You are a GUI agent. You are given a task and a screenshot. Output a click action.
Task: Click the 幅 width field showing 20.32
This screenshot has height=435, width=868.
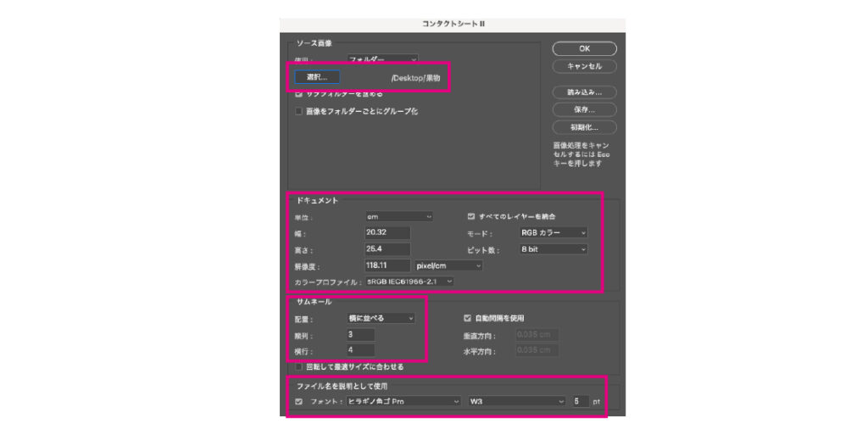click(x=387, y=232)
